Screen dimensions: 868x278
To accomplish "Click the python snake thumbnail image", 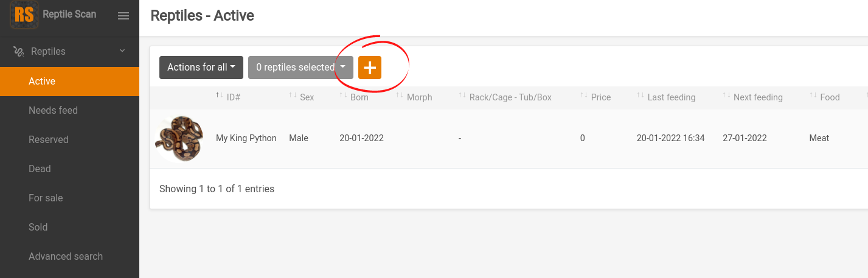I will [179, 139].
